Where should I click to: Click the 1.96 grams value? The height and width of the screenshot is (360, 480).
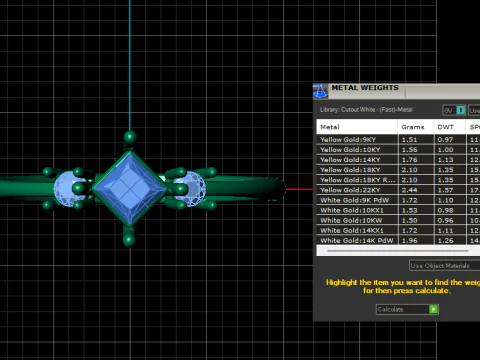(409, 240)
